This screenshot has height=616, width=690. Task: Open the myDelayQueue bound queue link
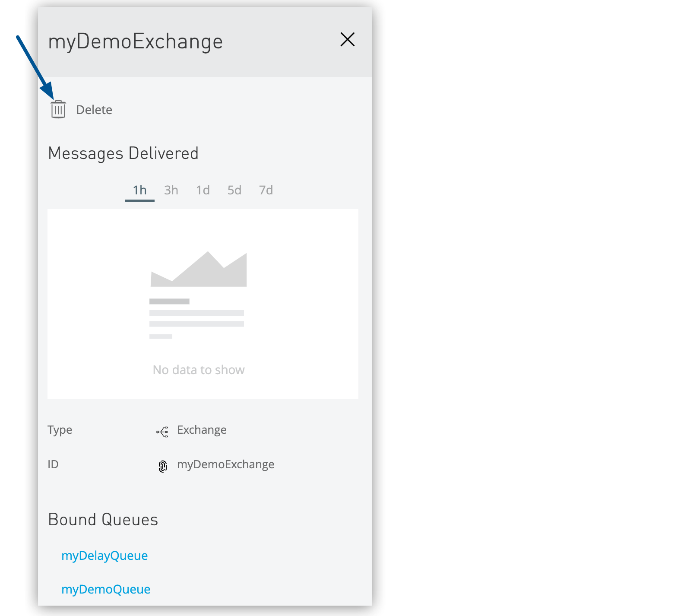[104, 556]
